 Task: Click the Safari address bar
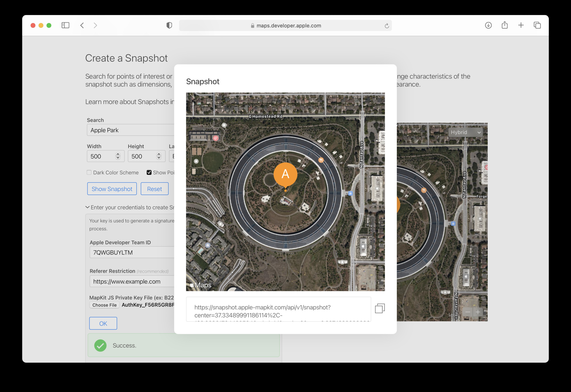click(285, 25)
